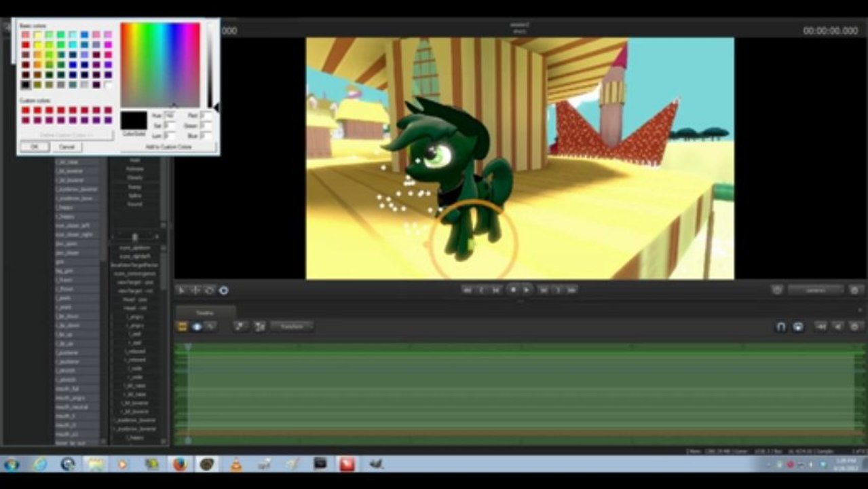Image resolution: width=868 pixels, height=489 pixels.
Task: Switch to the motion editor mode icon
Action: click(x=197, y=327)
